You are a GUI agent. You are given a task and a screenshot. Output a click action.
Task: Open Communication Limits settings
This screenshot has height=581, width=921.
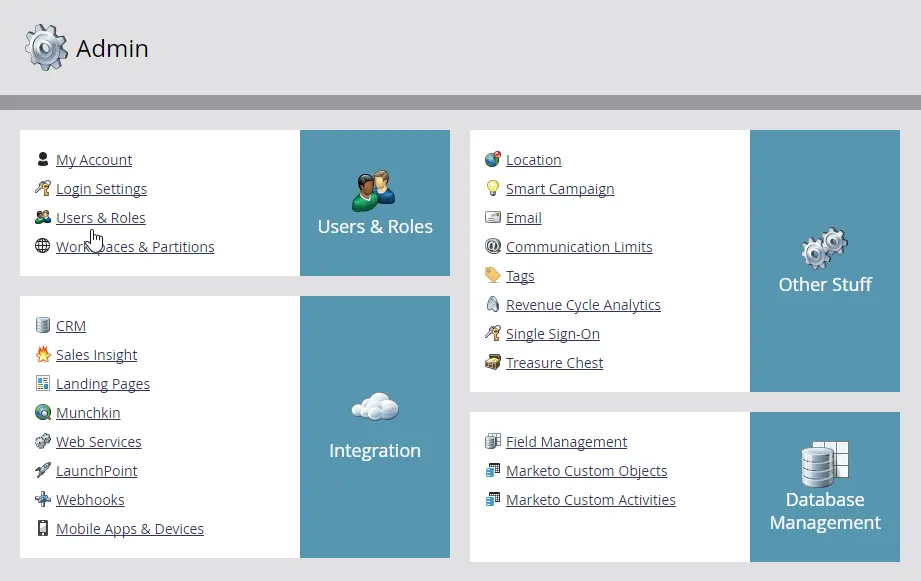579,247
